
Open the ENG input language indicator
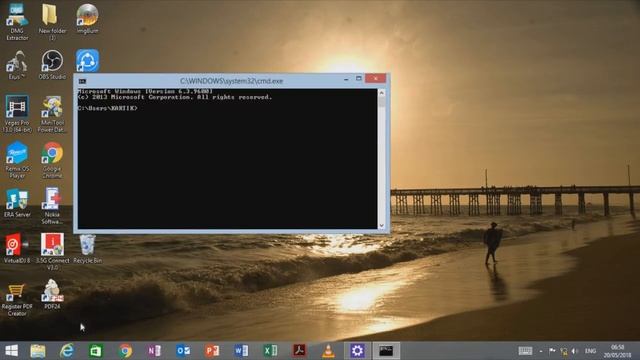click(591, 351)
